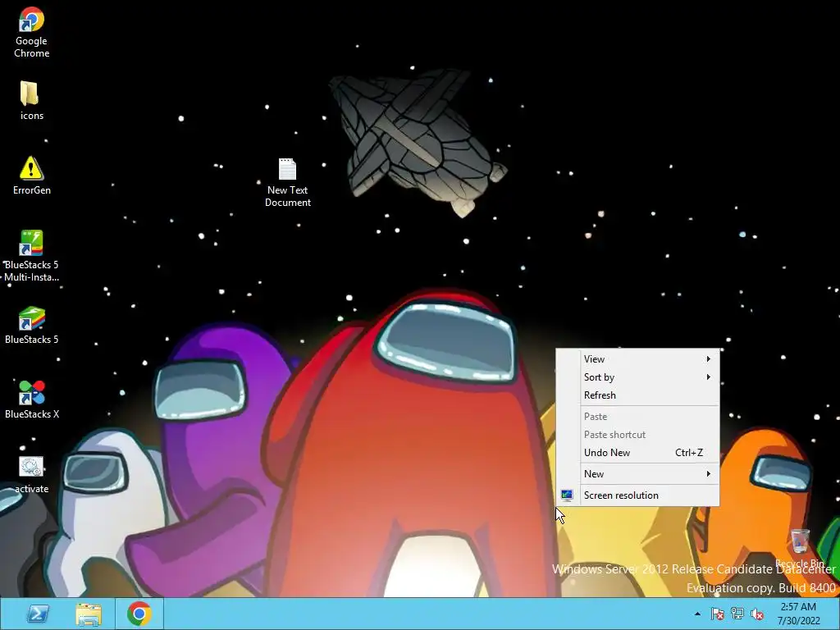The height and width of the screenshot is (630, 840).
Task: Select BlueStacks 5 Multi-Instance shortcut
Action: [32, 256]
